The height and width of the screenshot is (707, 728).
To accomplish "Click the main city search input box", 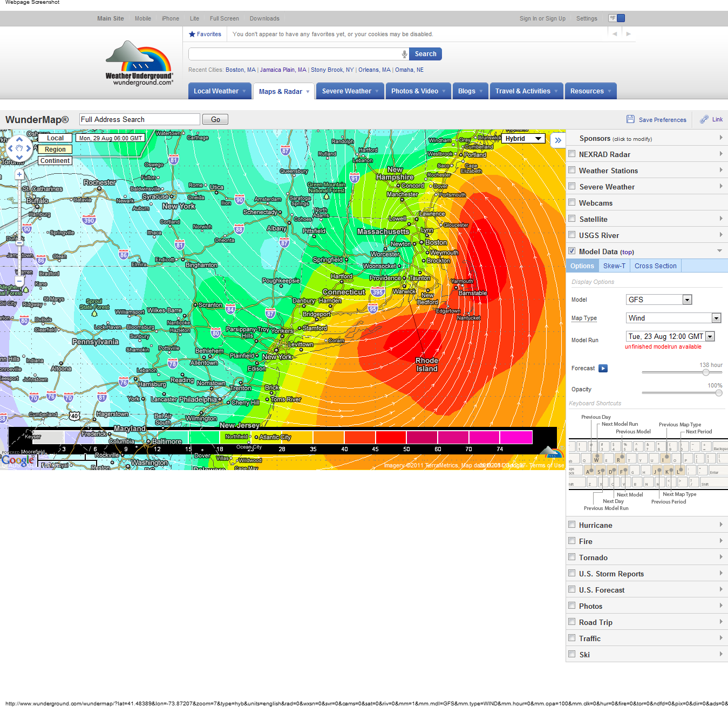I will point(295,54).
